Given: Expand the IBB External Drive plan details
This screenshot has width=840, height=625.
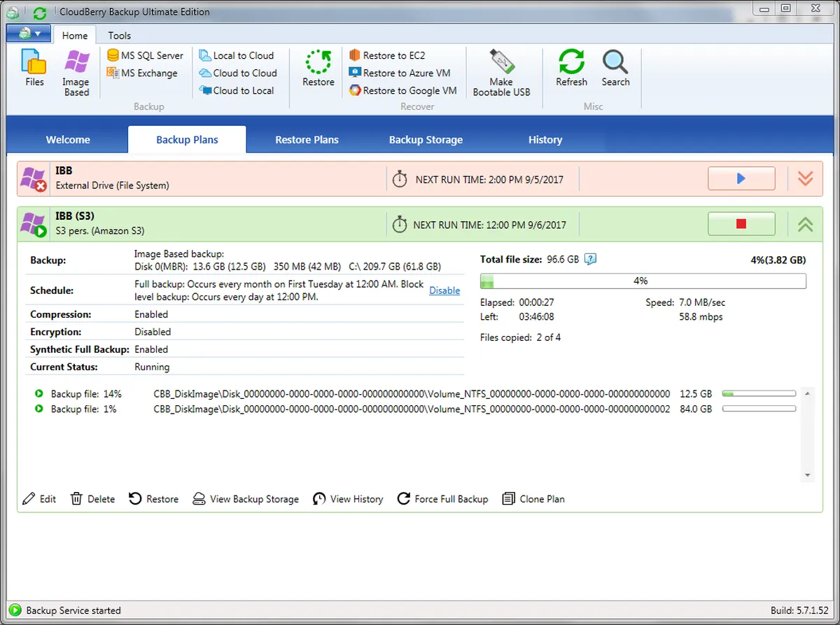Looking at the screenshot, I should [x=805, y=179].
